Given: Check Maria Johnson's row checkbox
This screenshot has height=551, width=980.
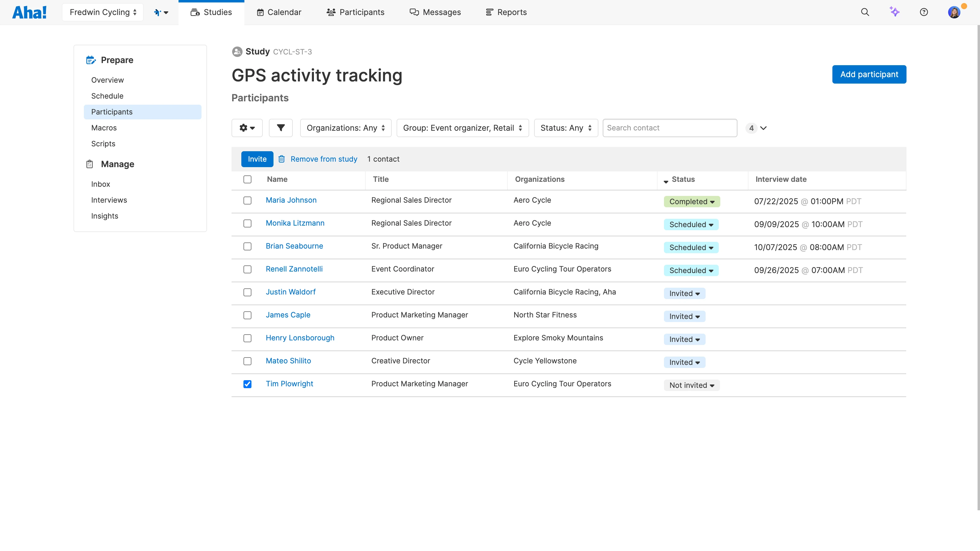Looking at the screenshot, I should tap(247, 201).
